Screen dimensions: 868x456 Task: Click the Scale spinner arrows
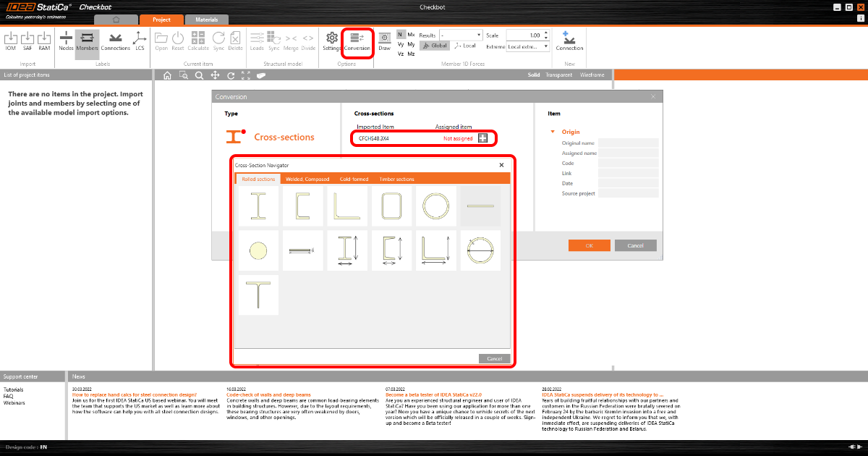546,35
